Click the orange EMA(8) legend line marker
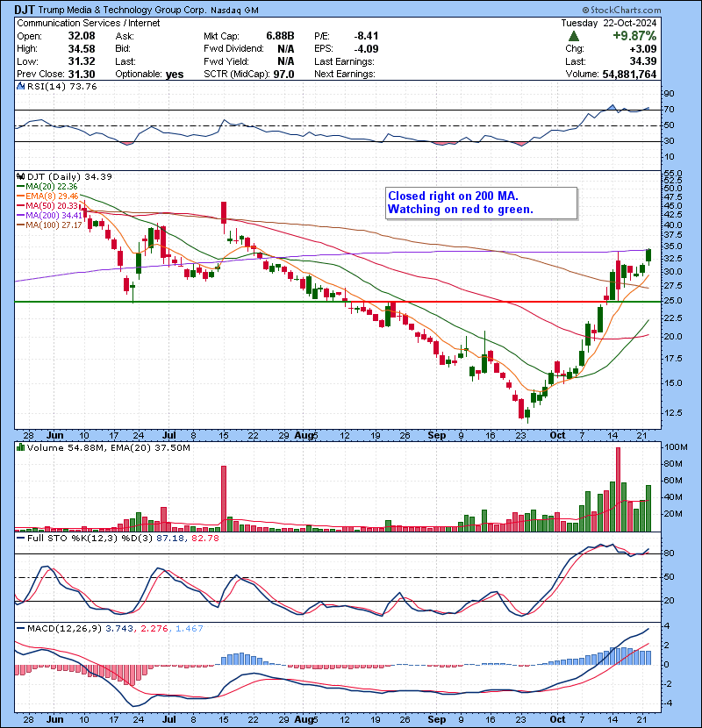This screenshot has width=702, height=728. [x=20, y=196]
